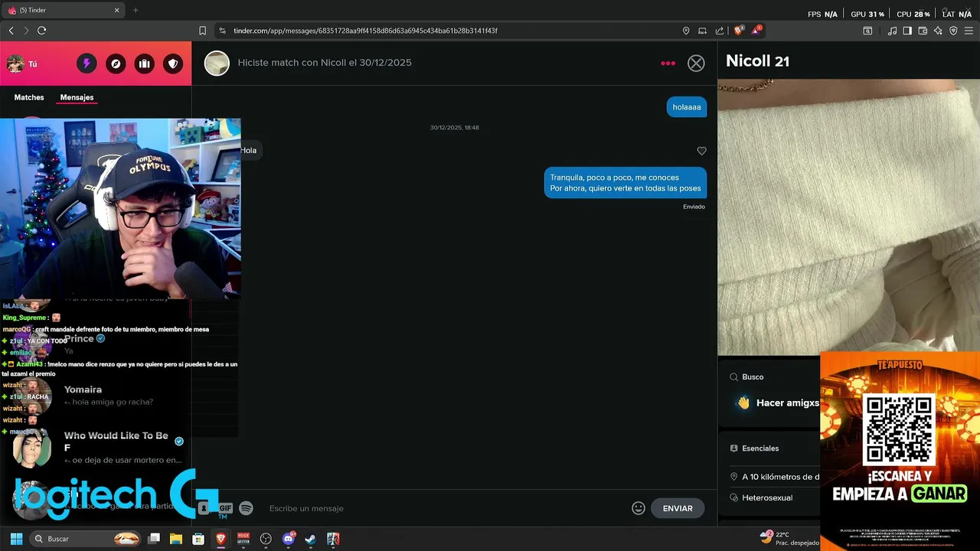The height and width of the screenshot is (551, 980).
Task: Reload the Tinder page
Action: tap(41, 31)
